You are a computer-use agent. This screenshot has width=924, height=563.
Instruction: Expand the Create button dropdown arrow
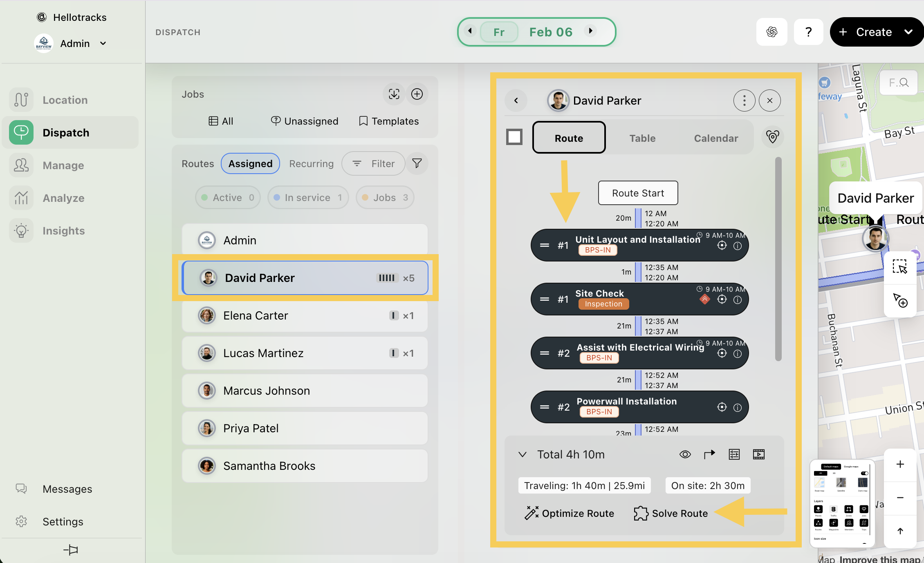click(x=908, y=32)
